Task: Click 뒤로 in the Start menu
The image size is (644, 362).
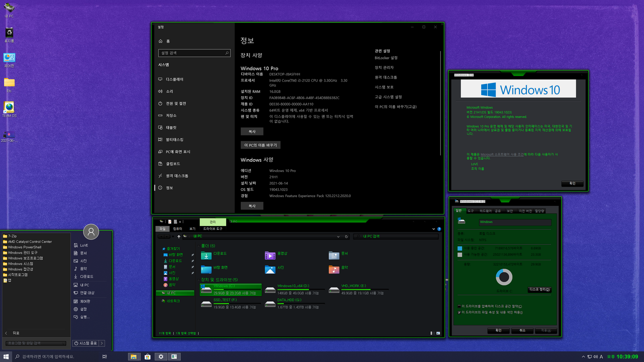Action: [x=13, y=333]
